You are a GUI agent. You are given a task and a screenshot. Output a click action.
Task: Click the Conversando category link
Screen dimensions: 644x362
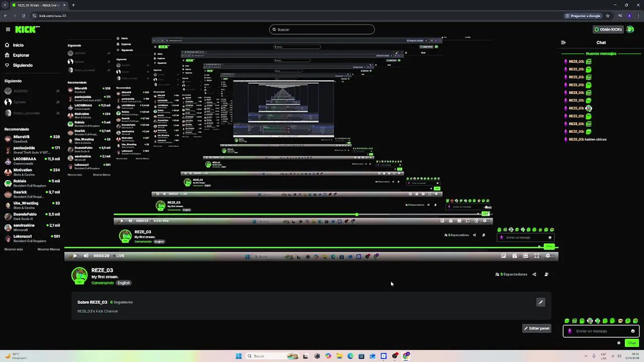pyautogui.click(x=102, y=283)
